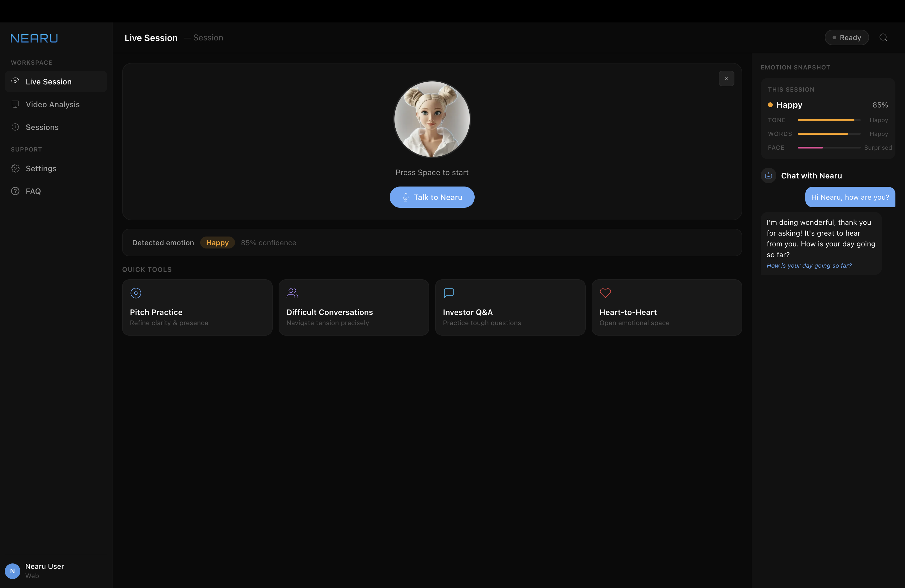Viewport: 905px width, 588px height.
Task: Click the Happy detected emotion badge
Action: coord(217,243)
